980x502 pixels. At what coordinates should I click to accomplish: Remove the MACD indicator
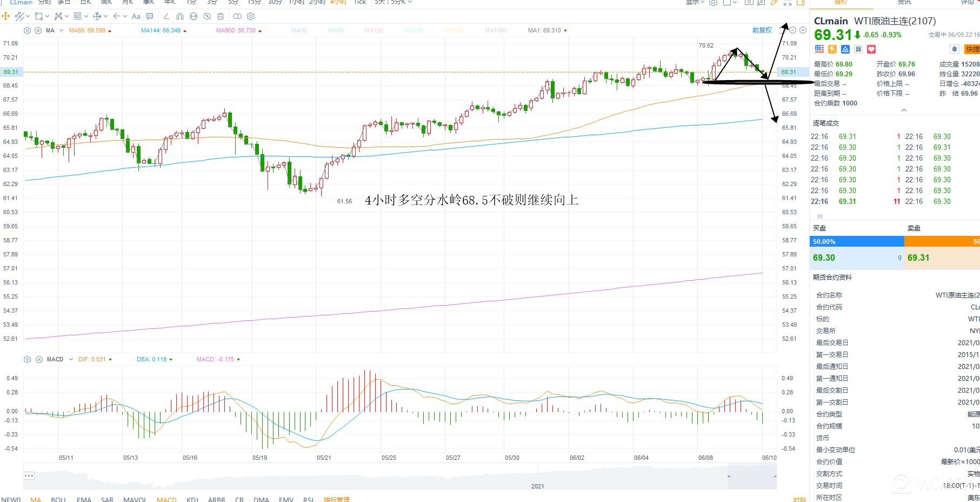point(39,359)
